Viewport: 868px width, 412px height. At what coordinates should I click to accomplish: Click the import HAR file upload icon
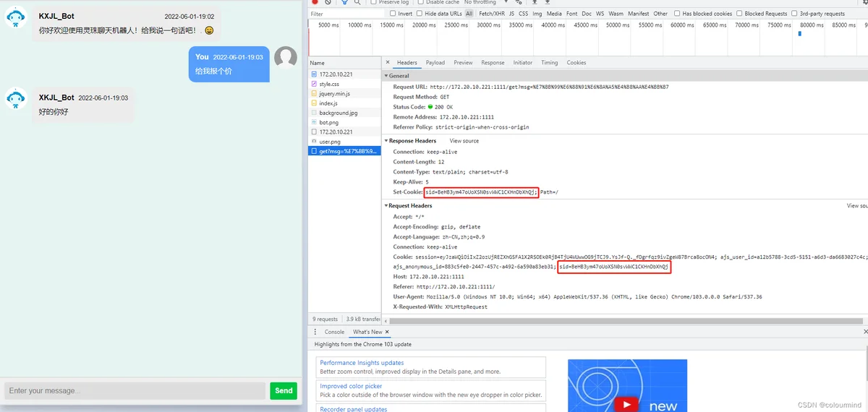pyautogui.click(x=536, y=2)
